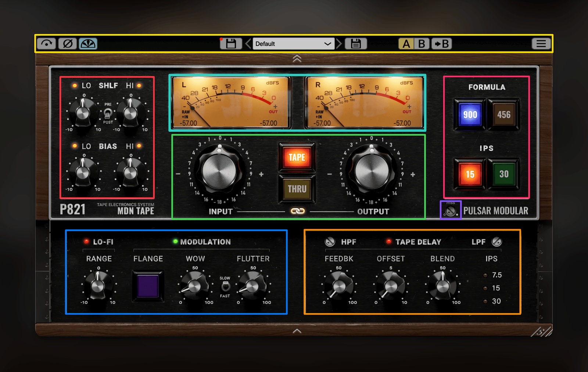Click the LPF mini knob
588x372 pixels.
click(496, 242)
